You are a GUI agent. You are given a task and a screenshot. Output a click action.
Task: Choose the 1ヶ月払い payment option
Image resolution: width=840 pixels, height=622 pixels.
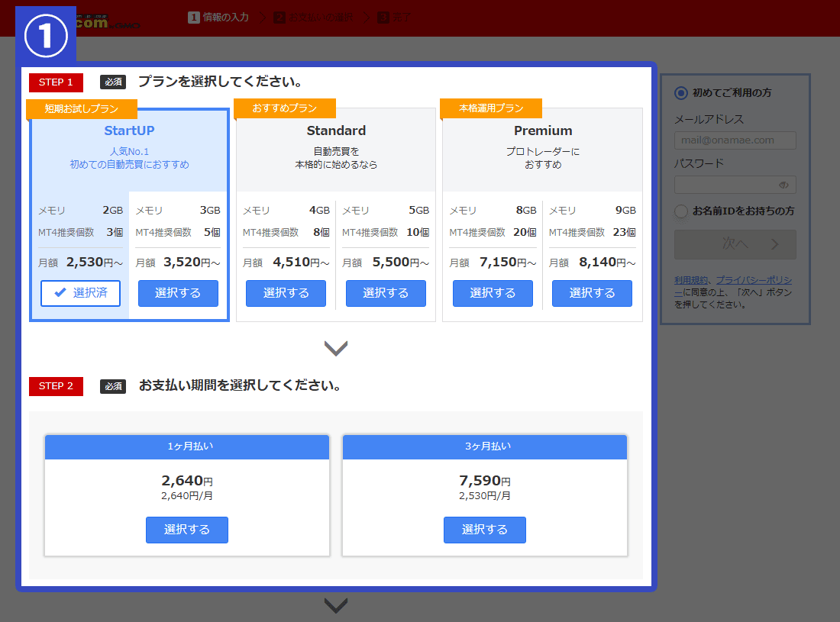pyautogui.click(x=187, y=530)
